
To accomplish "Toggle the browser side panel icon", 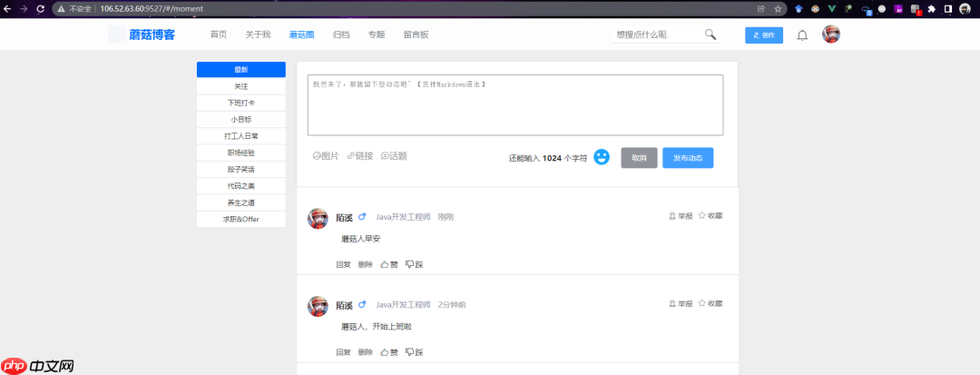I will (948, 9).
